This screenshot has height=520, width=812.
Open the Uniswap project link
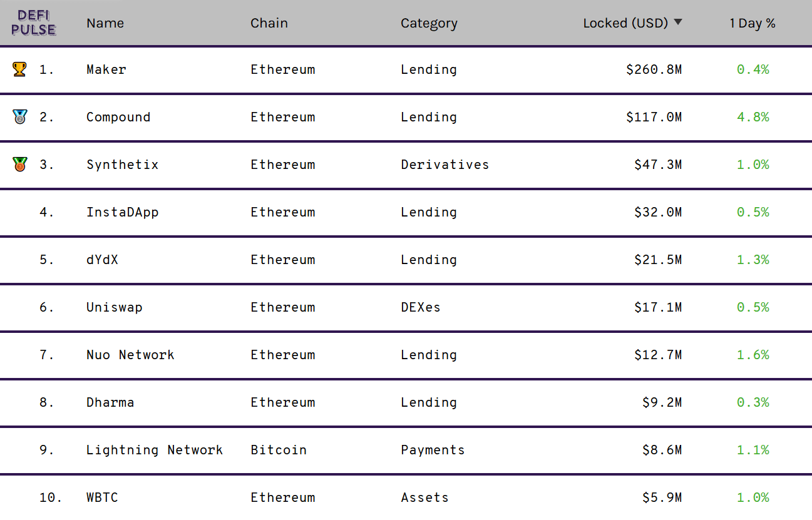pyautogui.click(x=115, y=307)
